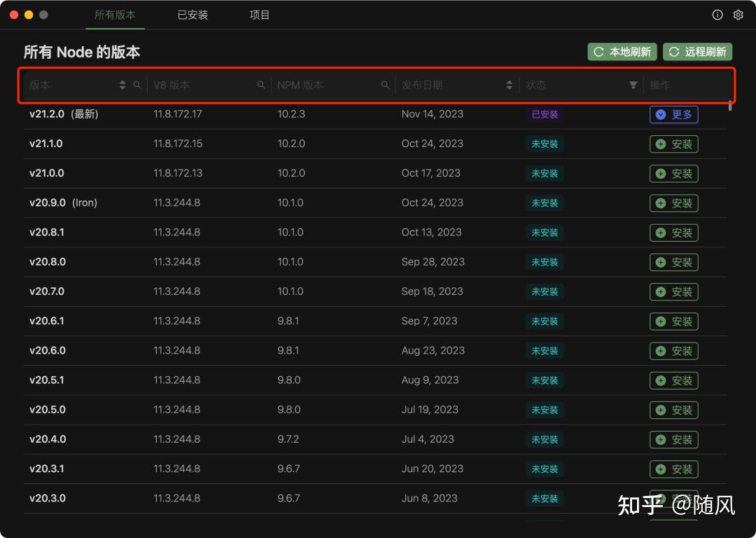This screenshot has height=538, width=756.
Task: Open the 状态 column filter icon
Action: pyautogui.click(x=633, y=85)
